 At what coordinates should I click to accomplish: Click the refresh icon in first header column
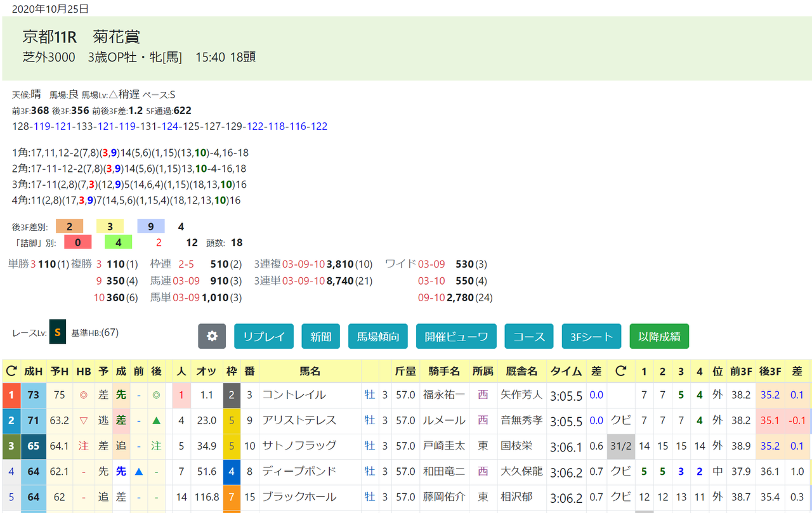[x=11, y=371]
